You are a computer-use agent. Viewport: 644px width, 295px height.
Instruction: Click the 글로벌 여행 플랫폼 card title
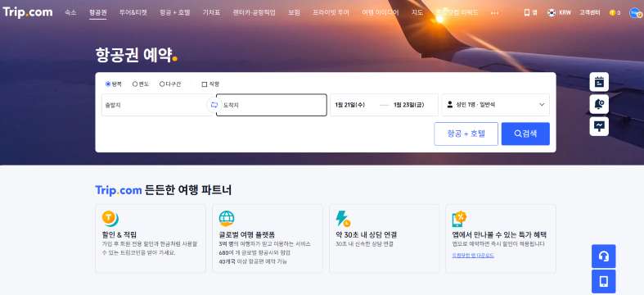(247, 235)
